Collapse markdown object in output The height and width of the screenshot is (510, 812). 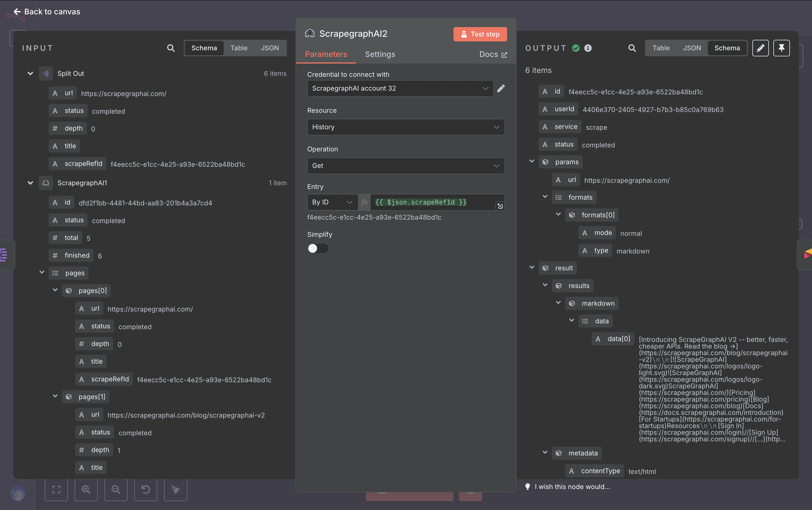coord(558,303)
